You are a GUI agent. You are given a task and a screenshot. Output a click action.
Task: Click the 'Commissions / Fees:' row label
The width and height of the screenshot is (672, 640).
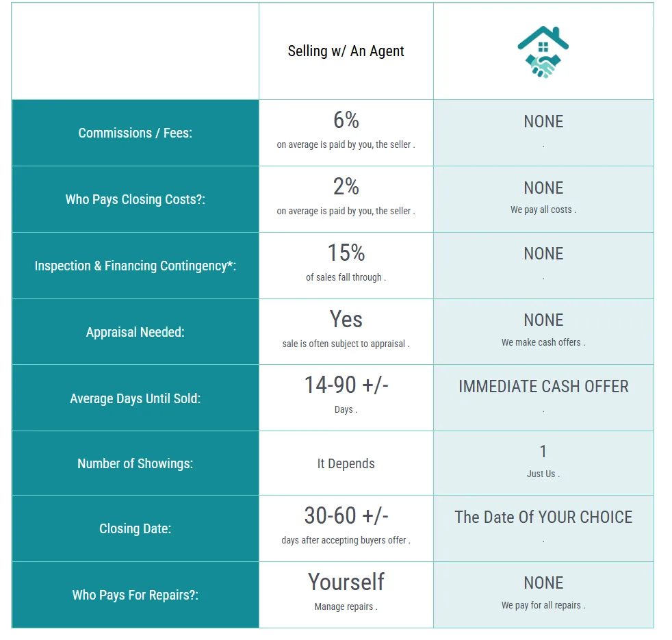click(135, 133)
